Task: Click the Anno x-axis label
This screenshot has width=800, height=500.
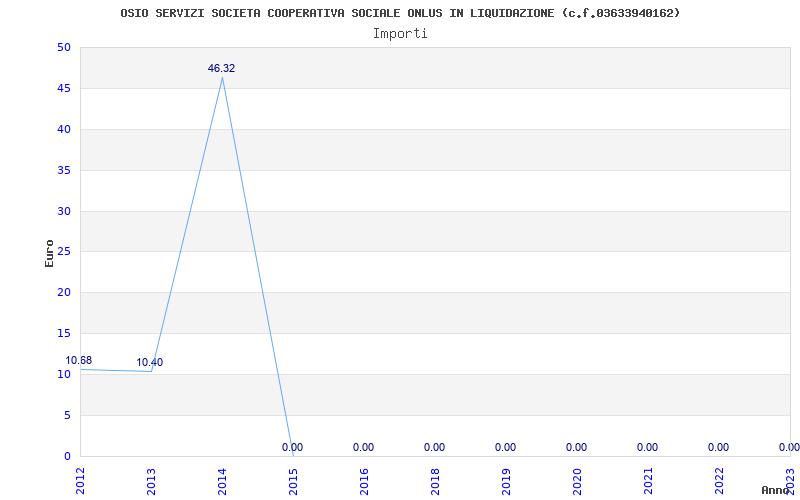Action: tap(775, 490)
